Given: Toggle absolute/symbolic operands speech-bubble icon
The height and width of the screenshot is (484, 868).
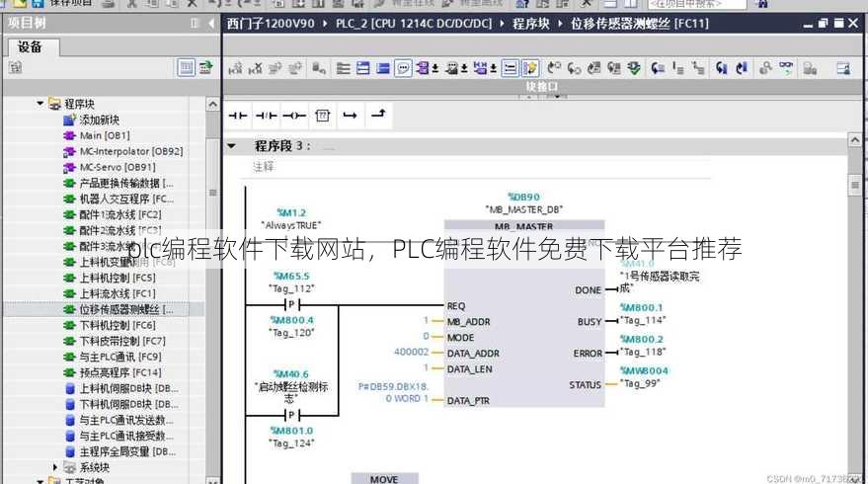Looking at the screenshot, I should (403, 69).
